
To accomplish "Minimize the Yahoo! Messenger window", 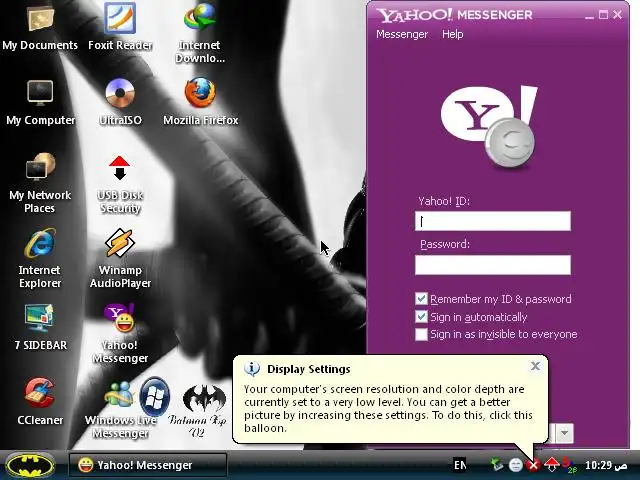I will [589, 16].
